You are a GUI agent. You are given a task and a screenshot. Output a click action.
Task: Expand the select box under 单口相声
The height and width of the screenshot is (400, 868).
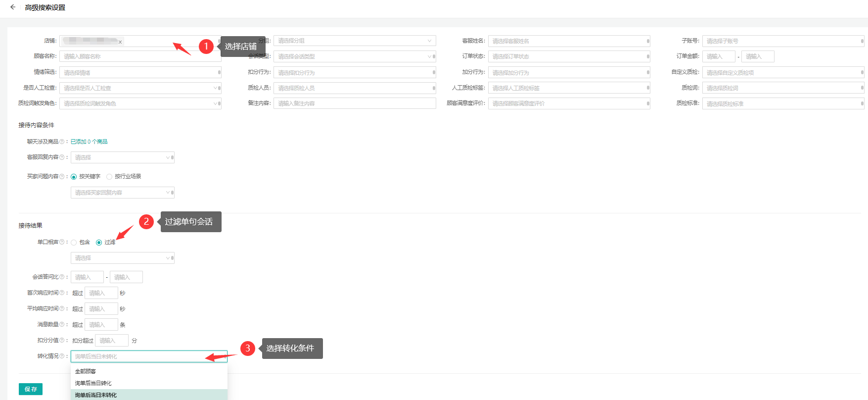click(123, 258)
